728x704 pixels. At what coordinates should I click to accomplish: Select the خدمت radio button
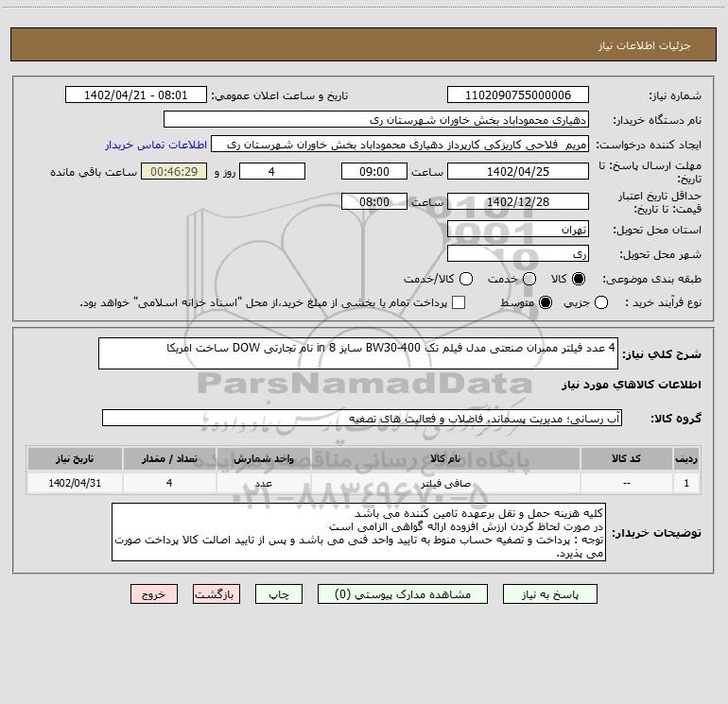click(x=529, y=279)
